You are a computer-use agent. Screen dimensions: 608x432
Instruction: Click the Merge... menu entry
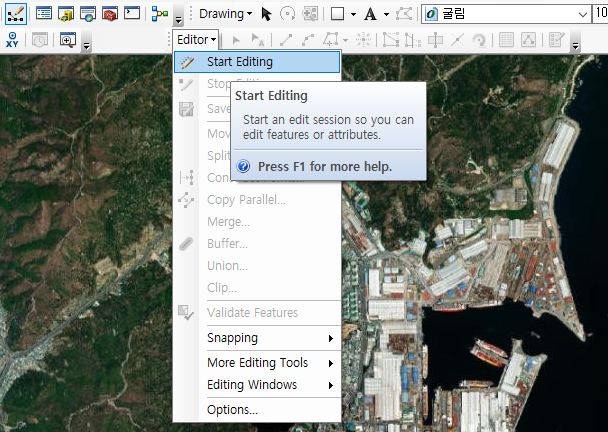pos(257,222)
